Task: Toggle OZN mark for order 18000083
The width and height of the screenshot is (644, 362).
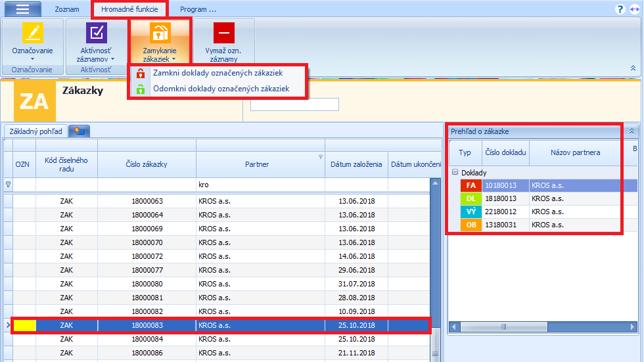Action: [25, 325]
